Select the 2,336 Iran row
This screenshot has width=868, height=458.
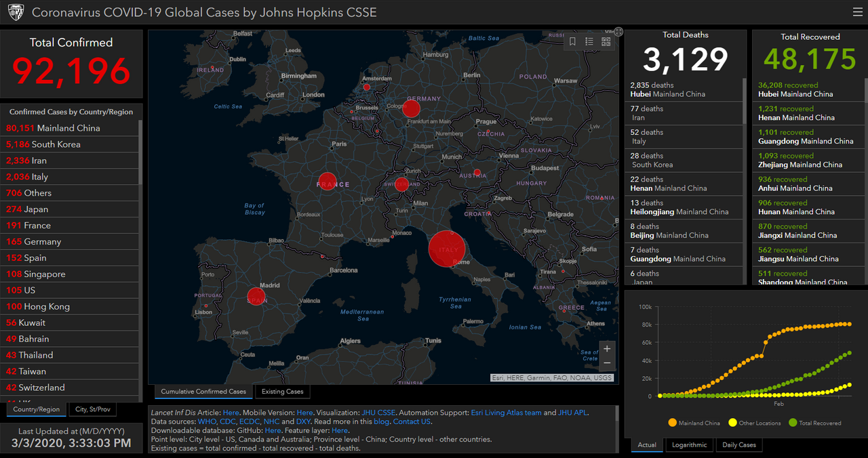tap(71, 161)
